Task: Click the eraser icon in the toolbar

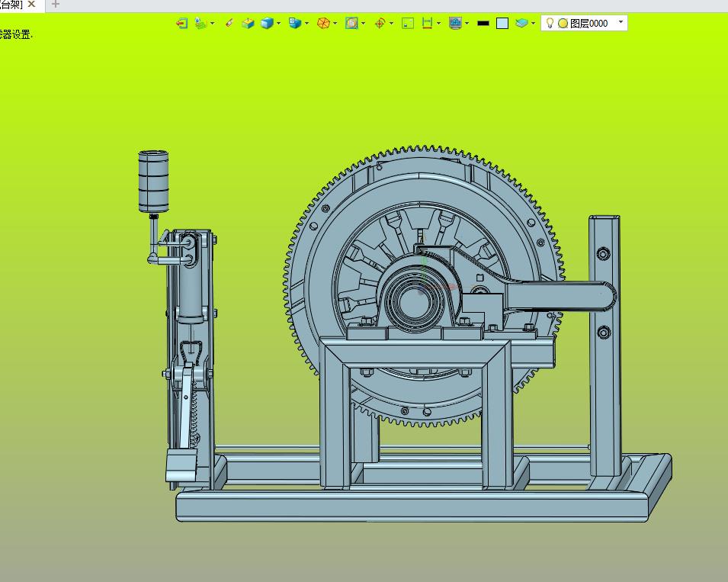Action: 229,24
